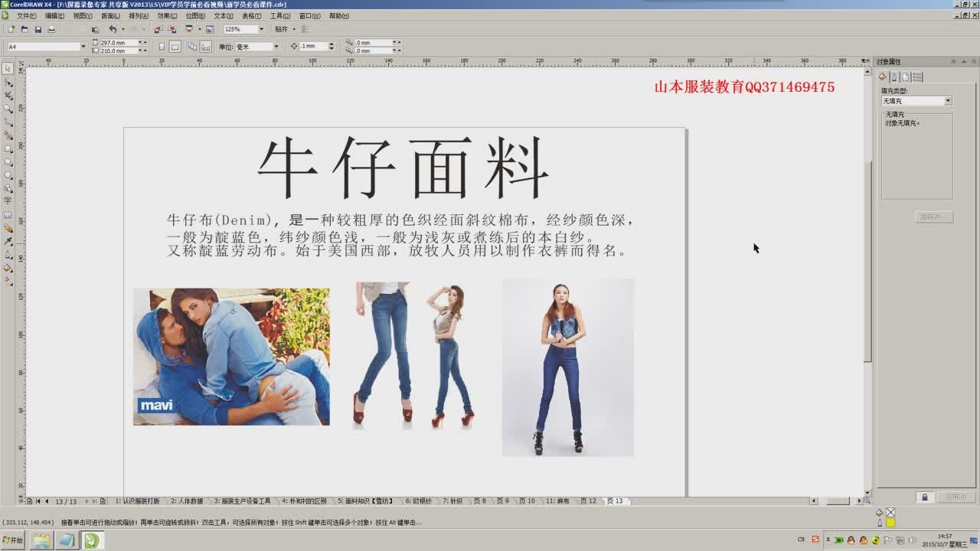Open the 帮助 menu

338,15
